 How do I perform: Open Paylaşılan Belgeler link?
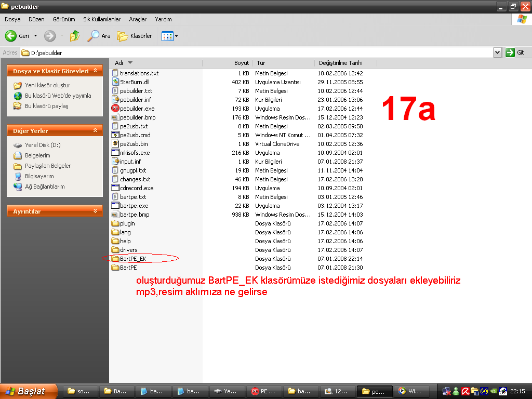pyautogui.click(x=48, y=166)
